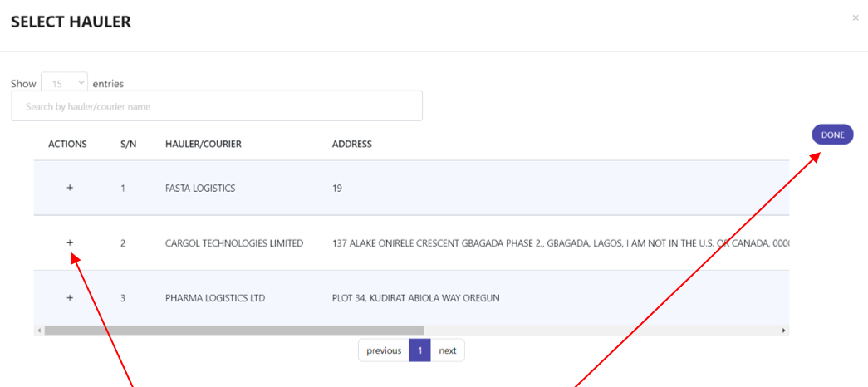Add PHARMA LOGISTICS LTD via plus icon

pos(70,297)
